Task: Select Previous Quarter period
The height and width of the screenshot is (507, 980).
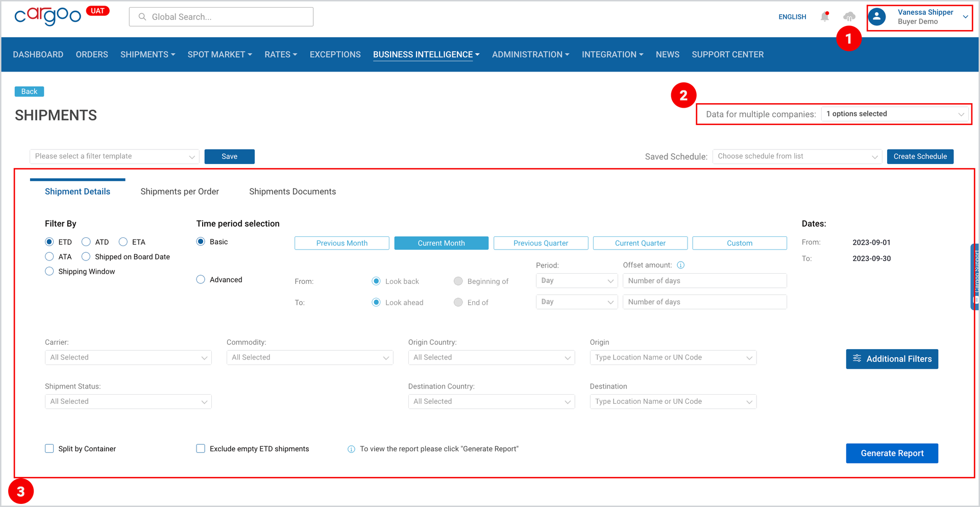Action: tap(541, 243)
